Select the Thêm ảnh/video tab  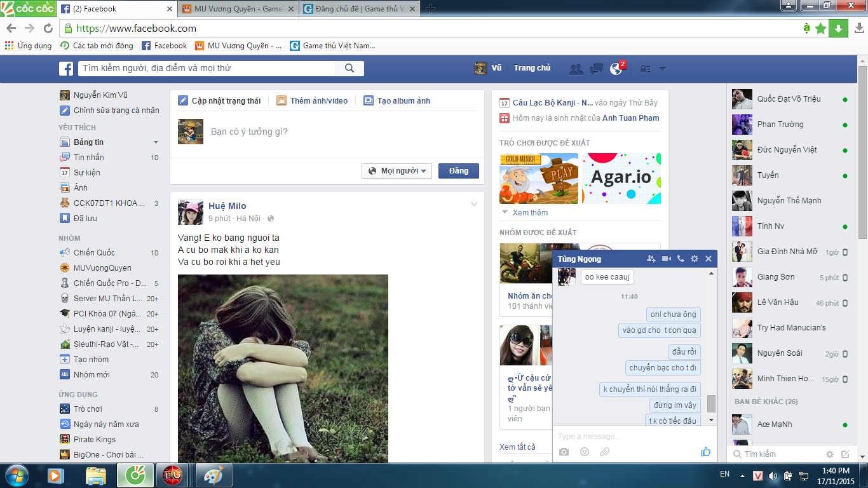point(313,101)
